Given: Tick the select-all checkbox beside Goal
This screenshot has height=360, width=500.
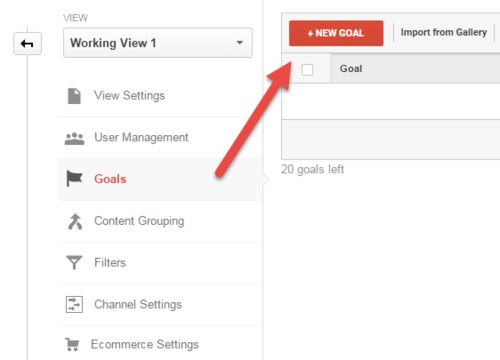Looking at the screenshot, I should pyautogui.click(x=307, y=70).
